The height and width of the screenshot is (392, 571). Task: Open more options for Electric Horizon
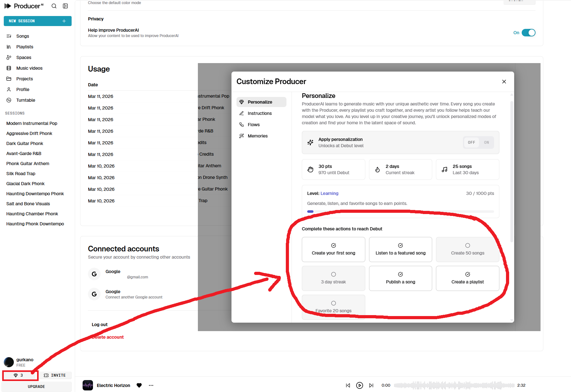pyautogui.click(x=151, y=385)
